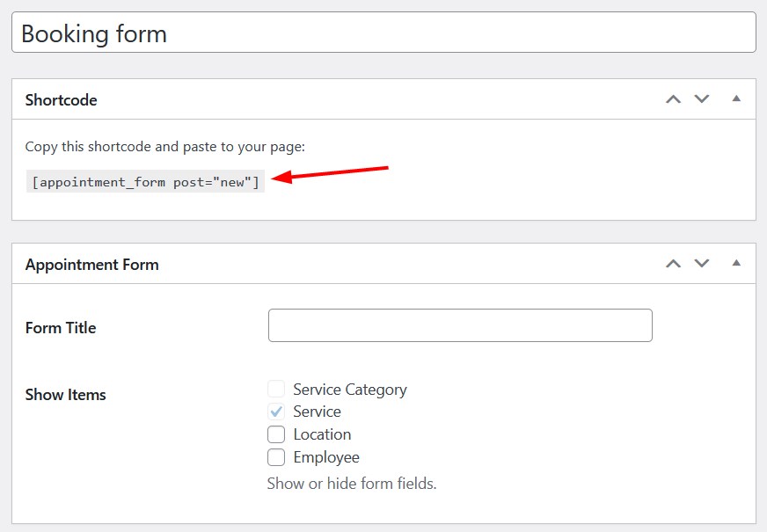
Task: Move Shortcode panel down
Action: pyautogui.click(x=702, y=99)
